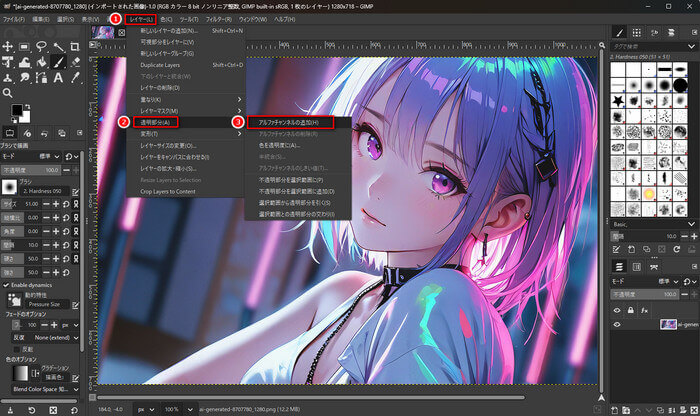This screenshot has height=416, width=700.
Task: Switch to the Patterns tab
Action: tap(637, 33)
